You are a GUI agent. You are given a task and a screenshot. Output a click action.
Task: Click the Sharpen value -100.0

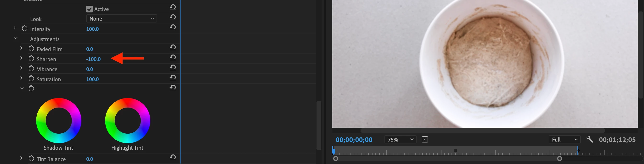coord(93,59)
